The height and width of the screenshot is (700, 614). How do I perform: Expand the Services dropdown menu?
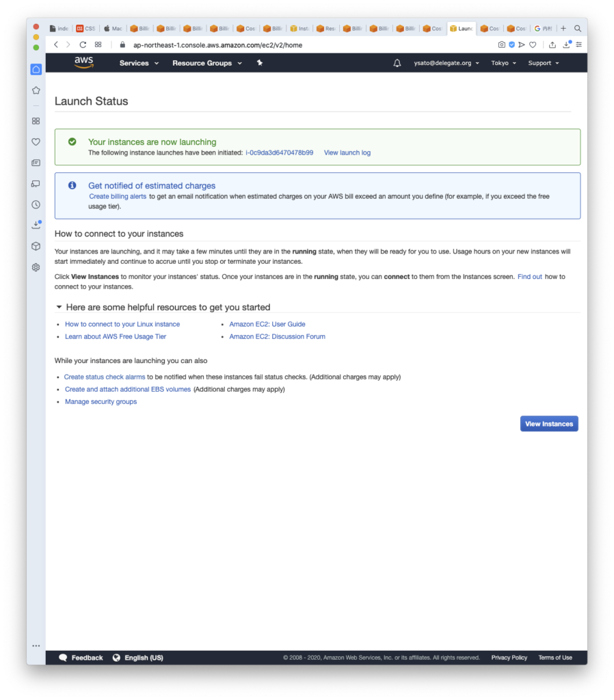click(139, 63)
